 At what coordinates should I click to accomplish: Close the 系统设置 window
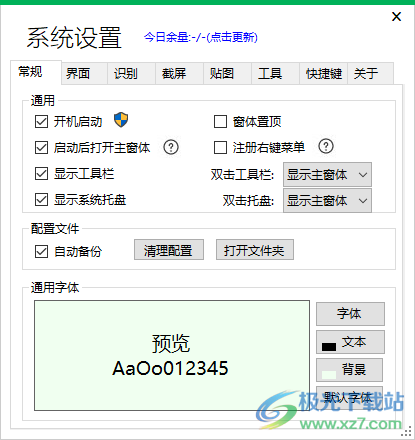click(396, 16)
